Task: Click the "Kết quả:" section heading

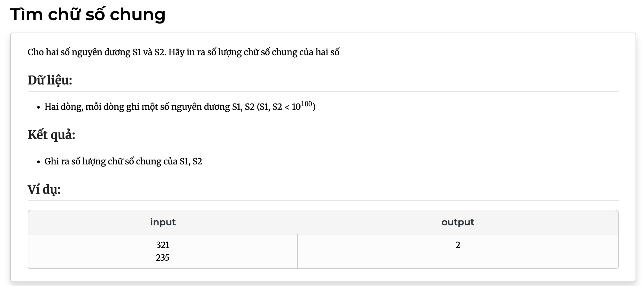Action: coord(51,135)
